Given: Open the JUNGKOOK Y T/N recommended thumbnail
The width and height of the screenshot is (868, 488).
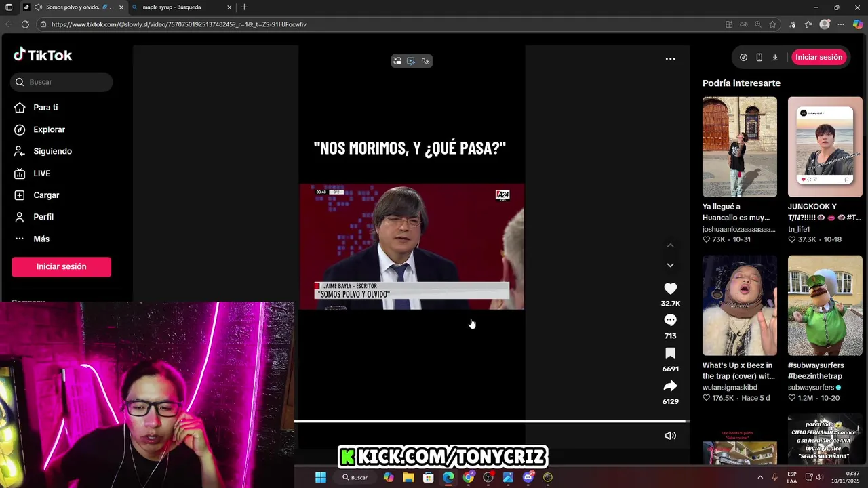Looking at the screenshot, I should pyautogui.click(x=825, y=146).
